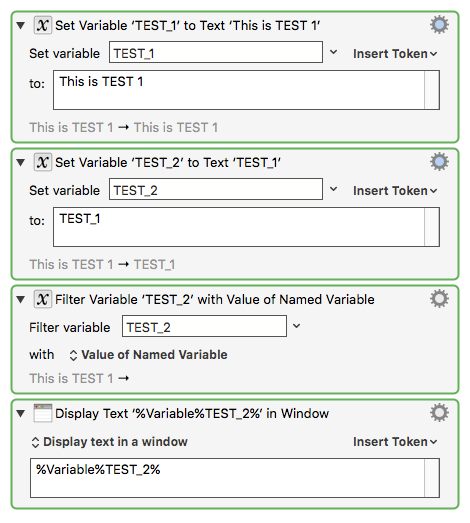The image size is (470, 523).
Task: Click variable icon of Set Variable 'TEST_2' action
Action: coord(43,162)
